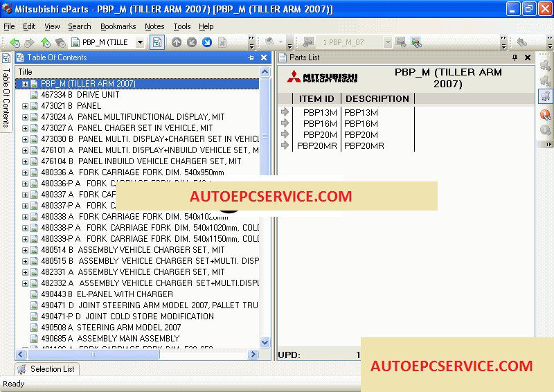
Task: Click the arrow icon for PBP13M row
Action: [285, 112]
